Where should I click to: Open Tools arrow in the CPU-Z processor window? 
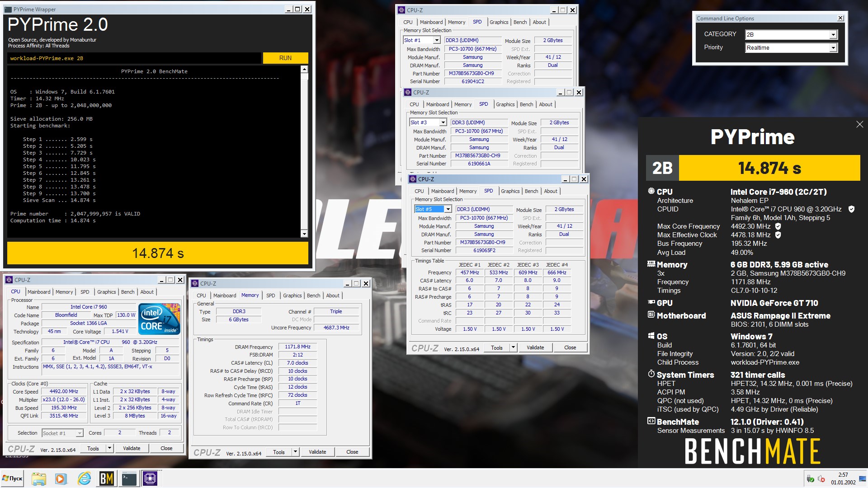(x=109, y=448)
